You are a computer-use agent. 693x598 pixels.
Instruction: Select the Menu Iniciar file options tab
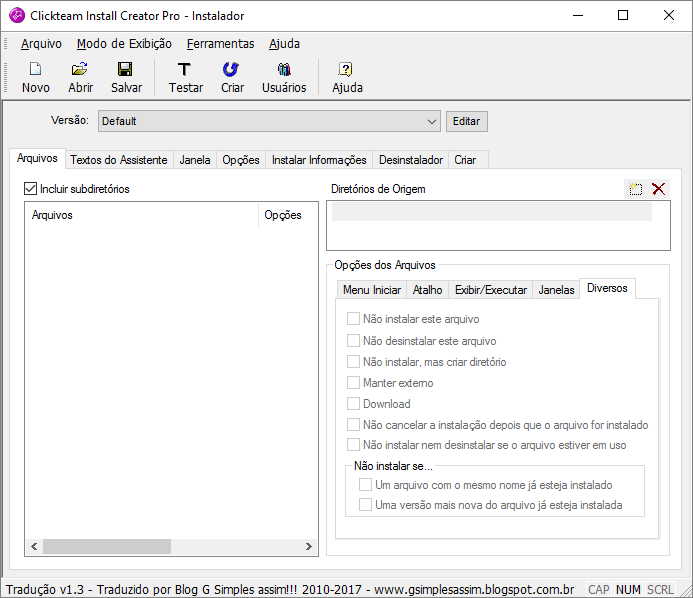tap(372, 290)
